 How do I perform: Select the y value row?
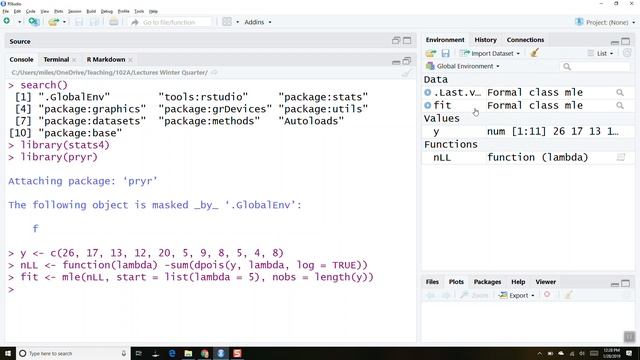pos(528,131)
